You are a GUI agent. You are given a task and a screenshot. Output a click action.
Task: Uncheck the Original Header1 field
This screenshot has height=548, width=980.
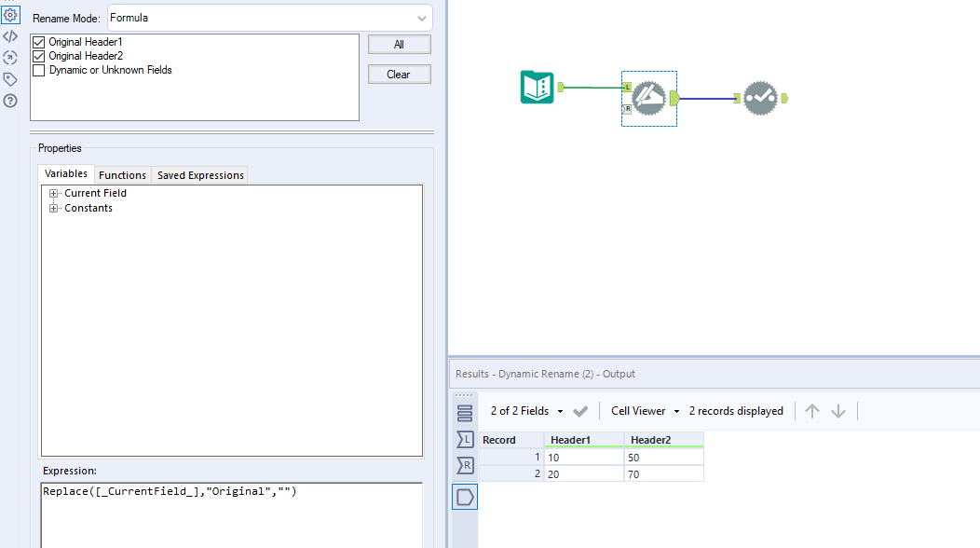tap(38, 42)
